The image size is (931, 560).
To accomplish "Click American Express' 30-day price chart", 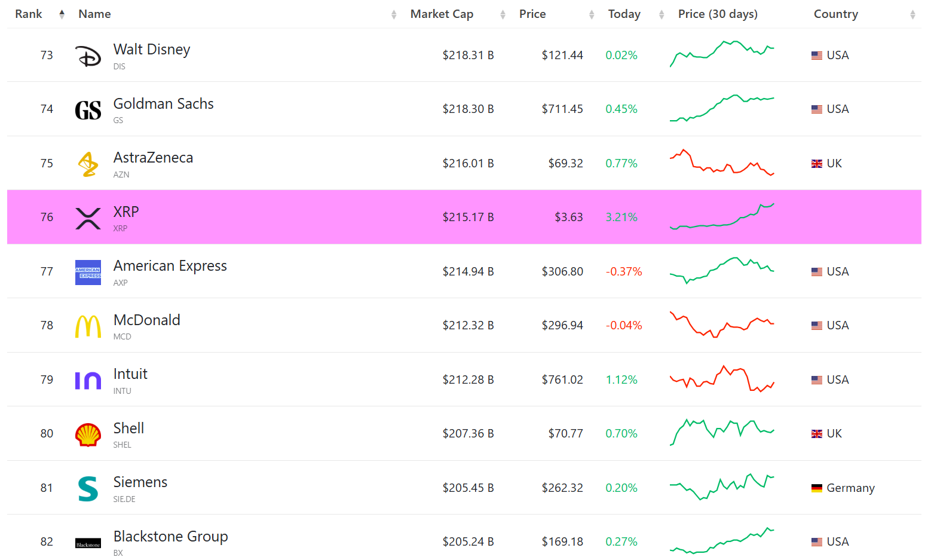I will (722, 270).
